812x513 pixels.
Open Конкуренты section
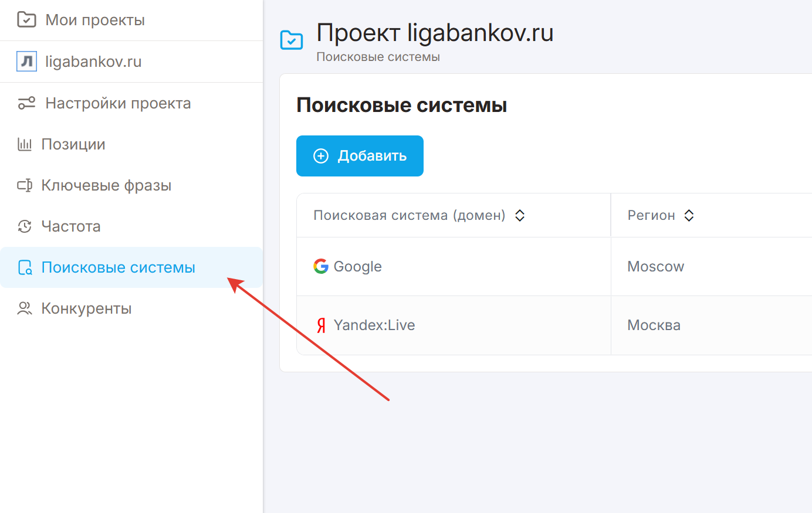click(x=86, y=308)
